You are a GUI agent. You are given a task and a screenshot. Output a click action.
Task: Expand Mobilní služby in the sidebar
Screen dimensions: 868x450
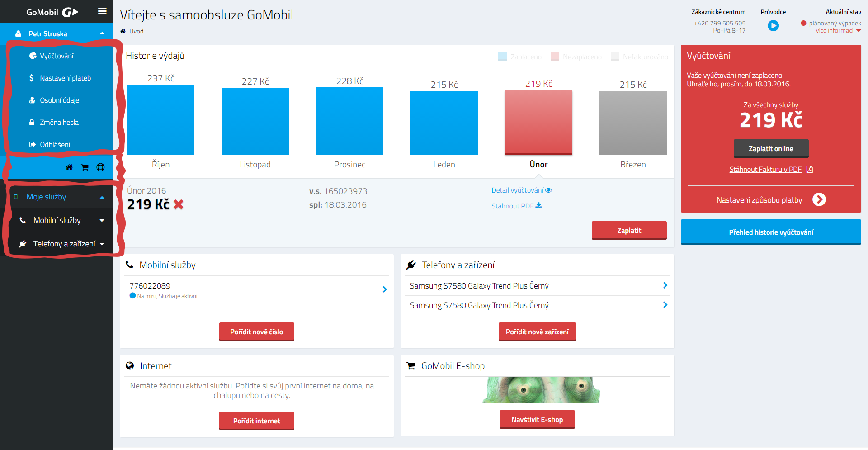[102, 221]
